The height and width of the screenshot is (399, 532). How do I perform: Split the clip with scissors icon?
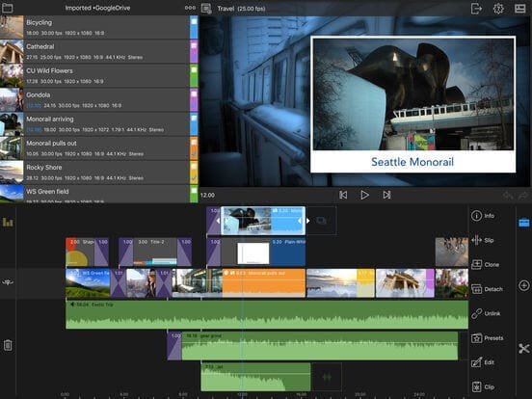(524, 349)
